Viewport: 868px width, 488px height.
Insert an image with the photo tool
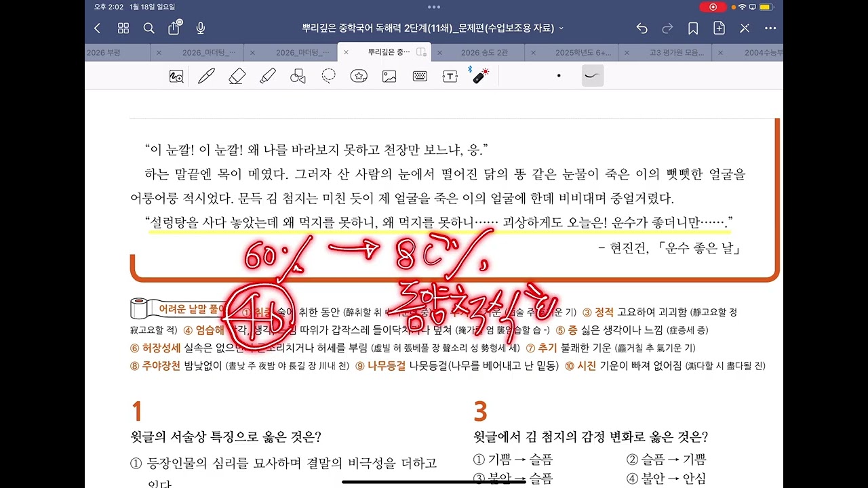pos(389,76)
